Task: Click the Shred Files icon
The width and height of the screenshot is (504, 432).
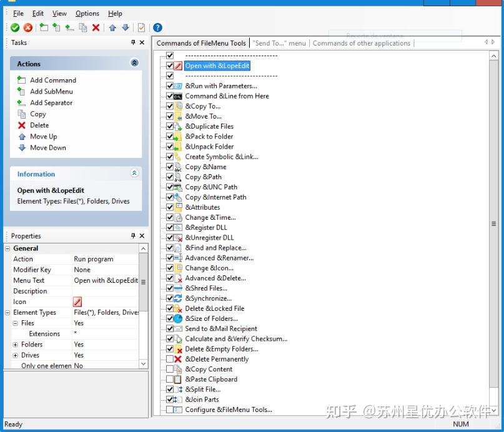Action: click(178, 288)
